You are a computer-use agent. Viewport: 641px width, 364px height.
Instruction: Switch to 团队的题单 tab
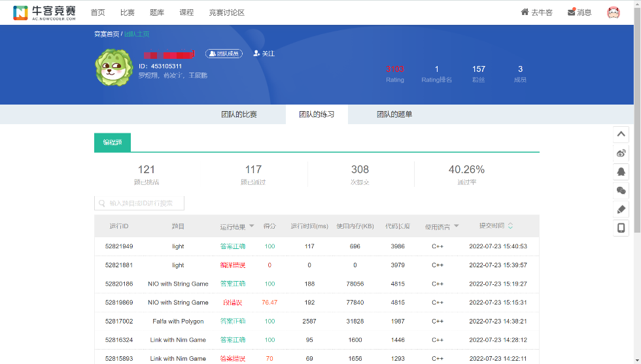tap(394, 114)
